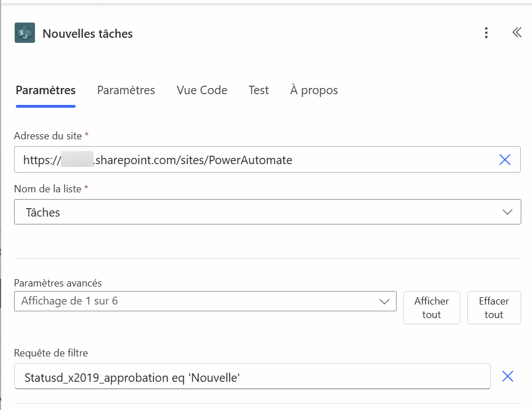This screenshot has height=410, width=532.
Task: Open the Nom de la liste dropdown
Action: pos(267,212)
